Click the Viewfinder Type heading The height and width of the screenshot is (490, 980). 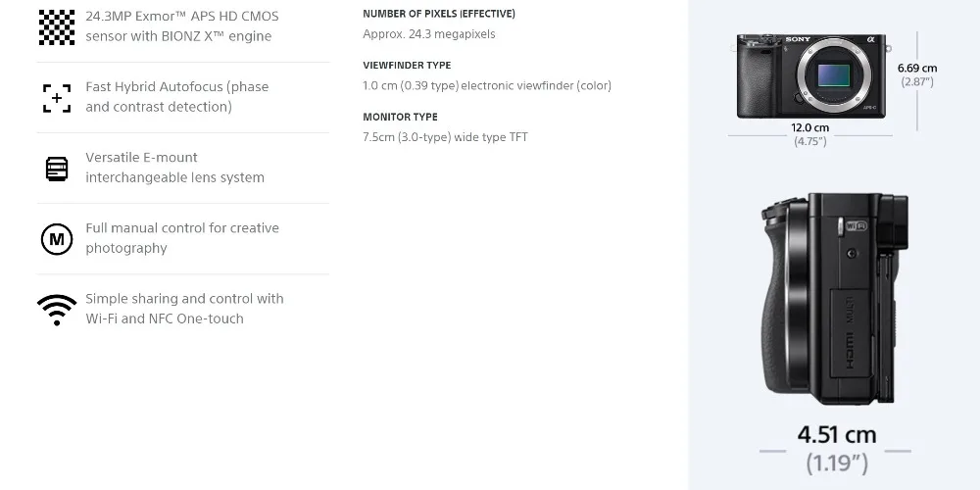click(x=407, y=65)
